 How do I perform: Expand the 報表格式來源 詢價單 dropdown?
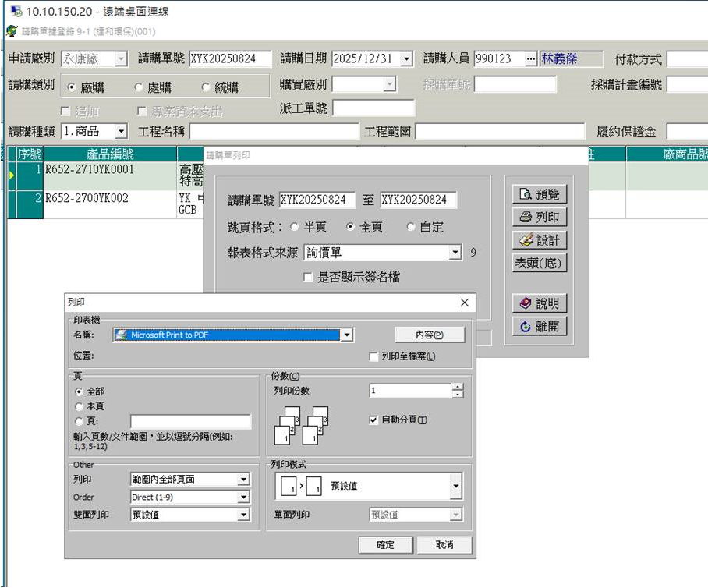click(455, 253)
